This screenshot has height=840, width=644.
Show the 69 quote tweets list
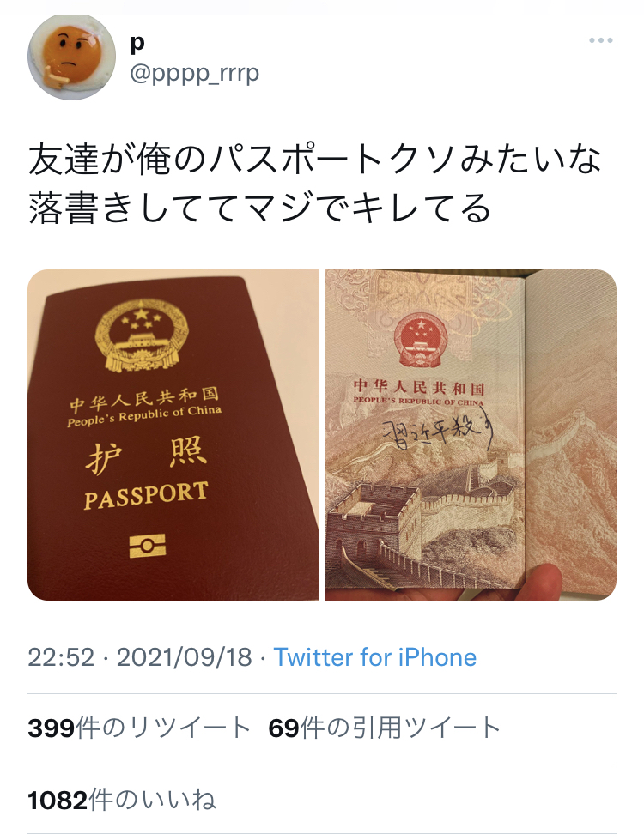385,728
